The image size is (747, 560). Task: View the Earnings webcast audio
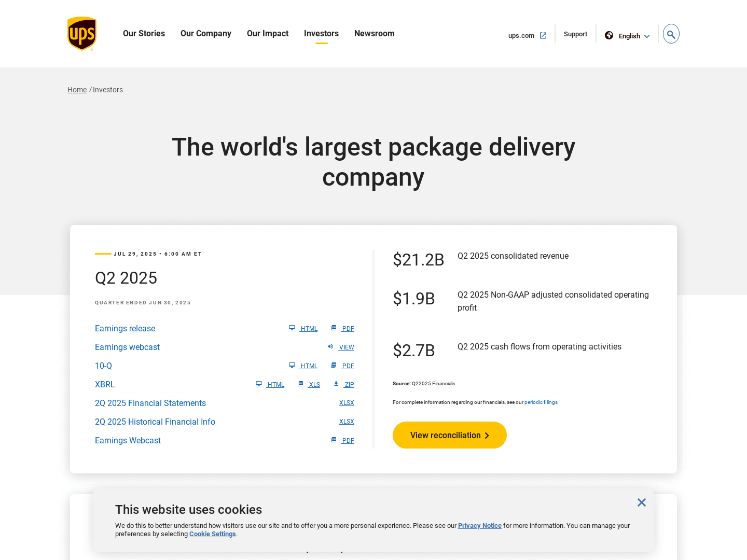pos(346,347)
